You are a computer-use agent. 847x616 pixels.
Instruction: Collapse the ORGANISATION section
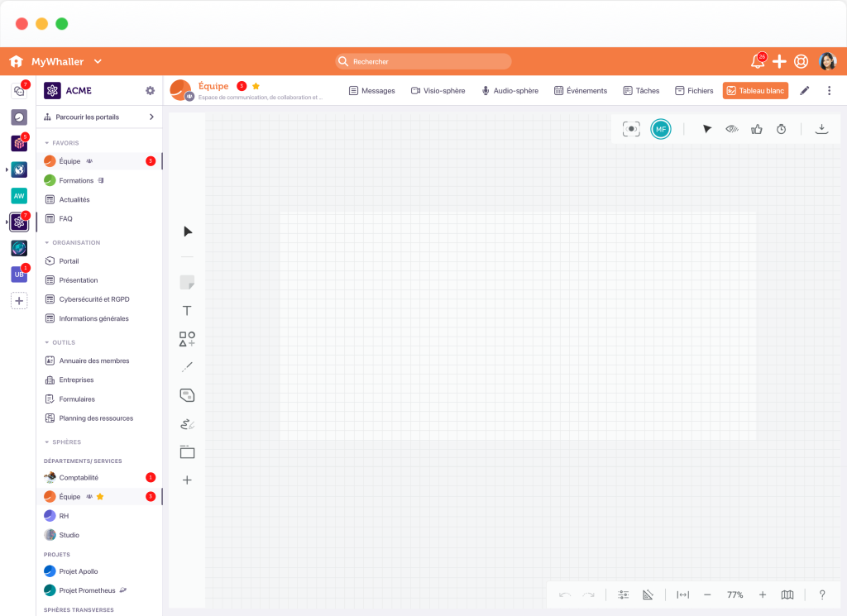click(x=73, y=243)
